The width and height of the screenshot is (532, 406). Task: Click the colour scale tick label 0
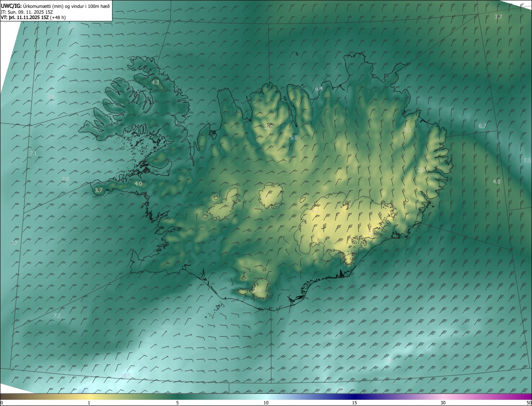click(2, 403)
